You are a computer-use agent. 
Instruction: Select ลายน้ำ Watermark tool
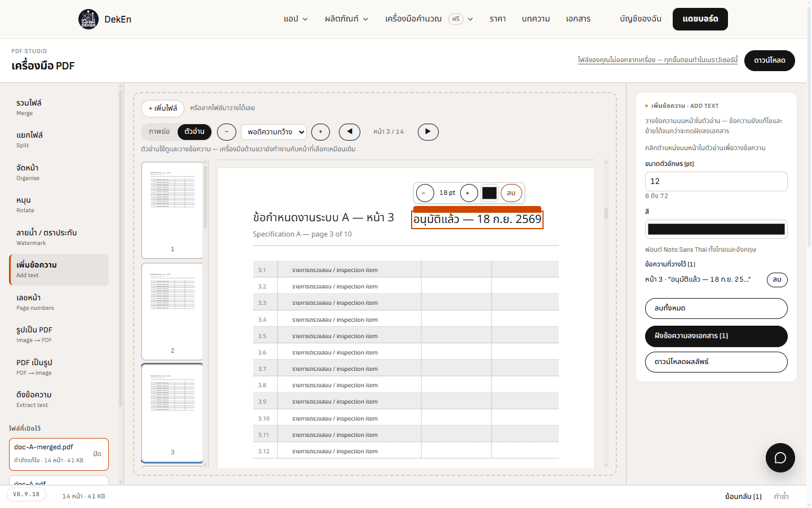tap(59, 237)
